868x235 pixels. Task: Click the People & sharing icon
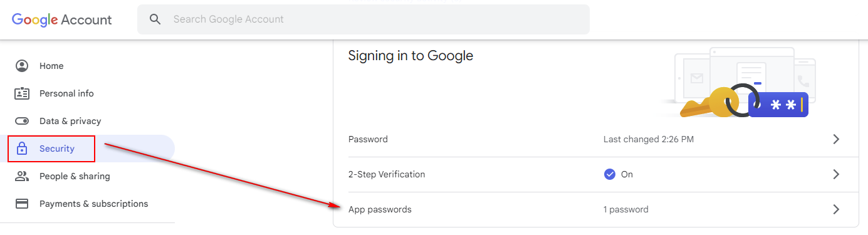[x=22, y=176]
